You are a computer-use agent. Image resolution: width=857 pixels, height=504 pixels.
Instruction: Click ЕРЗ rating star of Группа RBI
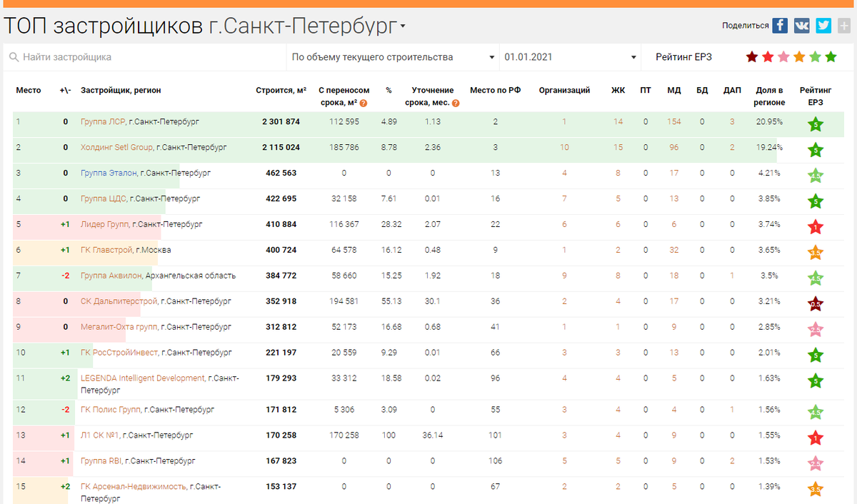(x=816, y=464)
